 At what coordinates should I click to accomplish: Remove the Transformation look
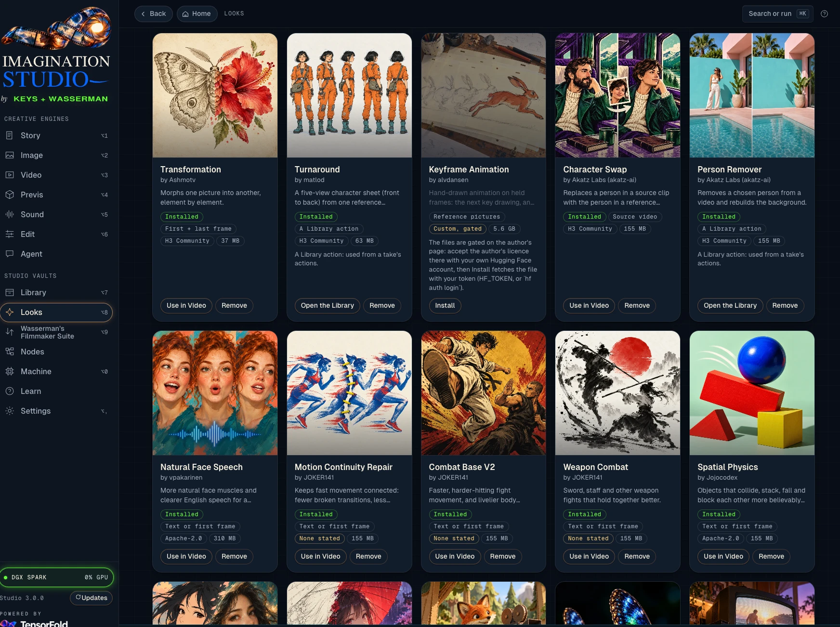point(234,305)
